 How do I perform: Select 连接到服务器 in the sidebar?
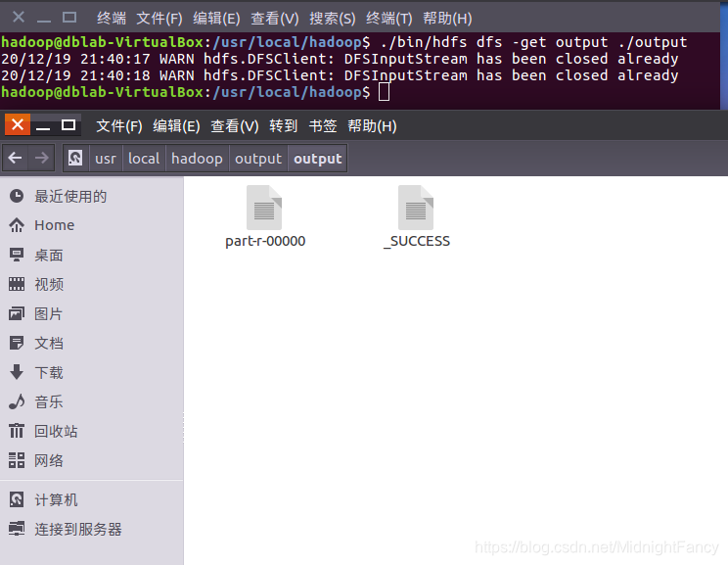click(x=78, y=529)
